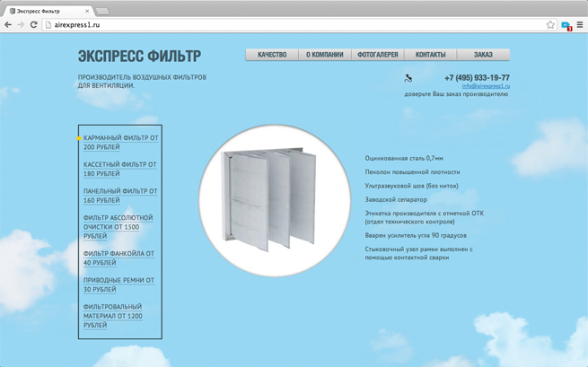The width and height of the screenshot is (588, 367).
Task: Select Кассетный фильтр от 180 рублей
Action: [120, 169]
